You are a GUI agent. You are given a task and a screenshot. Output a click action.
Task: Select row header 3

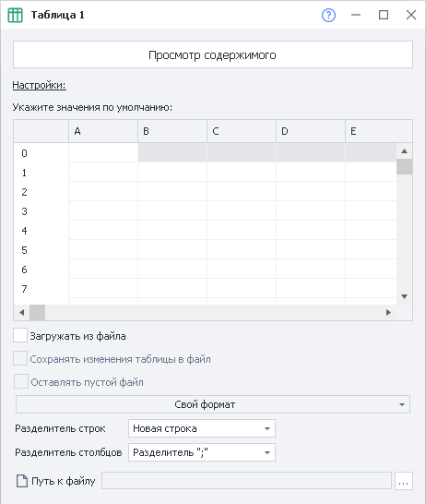click(41, 211)
